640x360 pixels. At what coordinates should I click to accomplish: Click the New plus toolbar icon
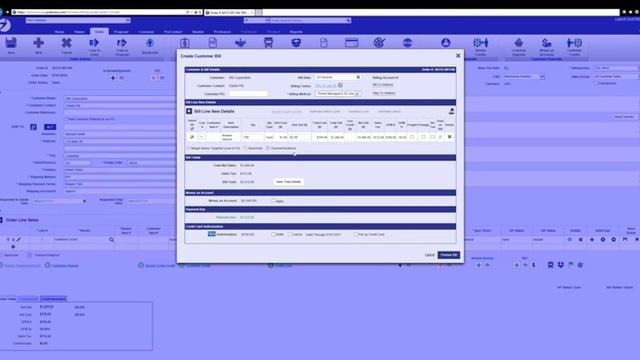(39, 43)
